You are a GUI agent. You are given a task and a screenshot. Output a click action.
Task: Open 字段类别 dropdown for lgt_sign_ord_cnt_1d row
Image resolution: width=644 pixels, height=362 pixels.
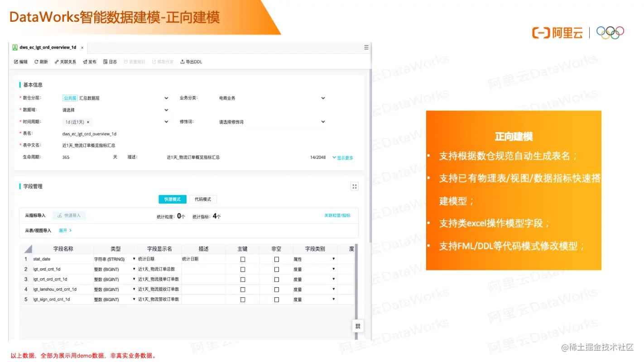pyautogui.click(x=334, y=299)
